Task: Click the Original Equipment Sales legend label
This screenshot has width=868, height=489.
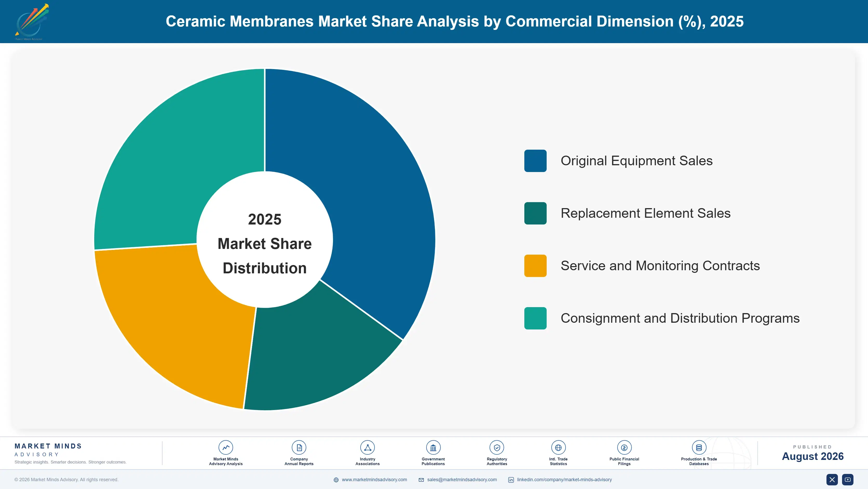Action: (x=636, y=161)
